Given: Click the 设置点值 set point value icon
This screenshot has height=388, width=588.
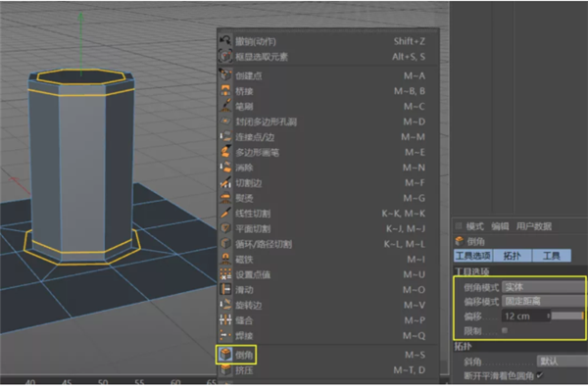Looking at the screenshot, I should (x=225, y=274).
